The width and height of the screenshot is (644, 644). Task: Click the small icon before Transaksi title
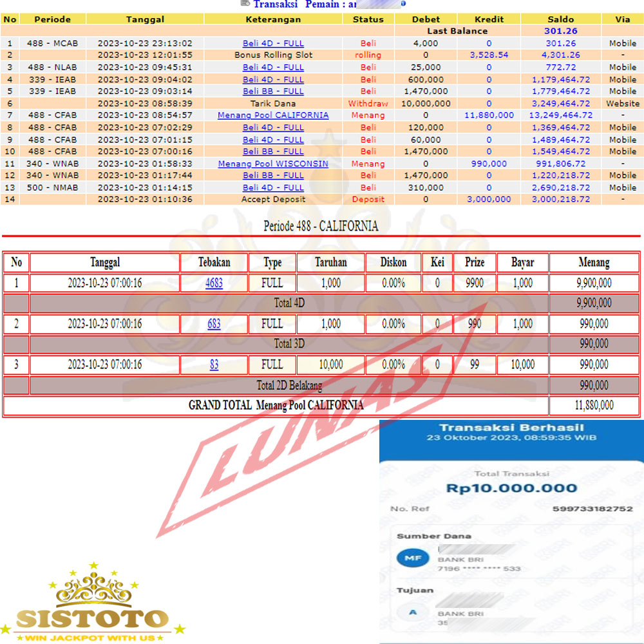click(245, 3)
